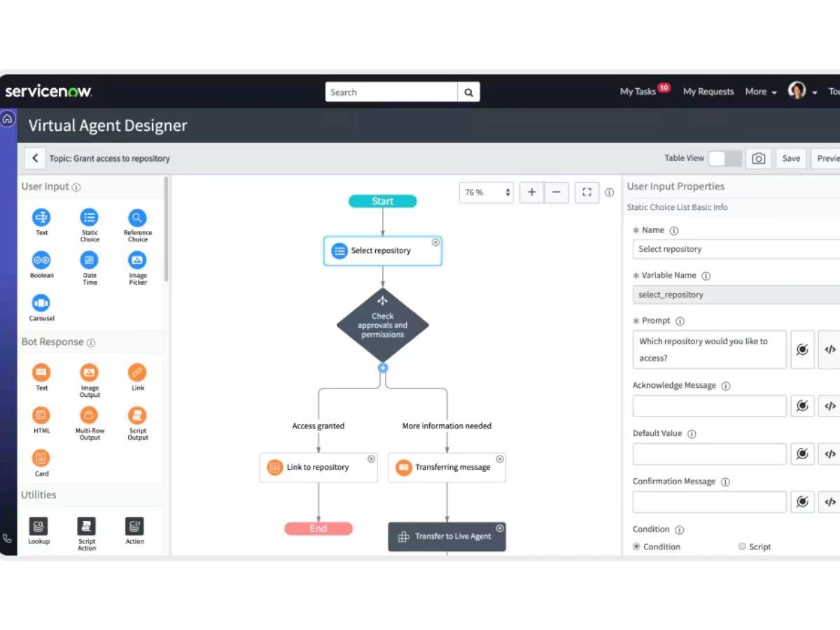Open data pill picker for Prompt
The image size is (840, 630).
(803, 349)
